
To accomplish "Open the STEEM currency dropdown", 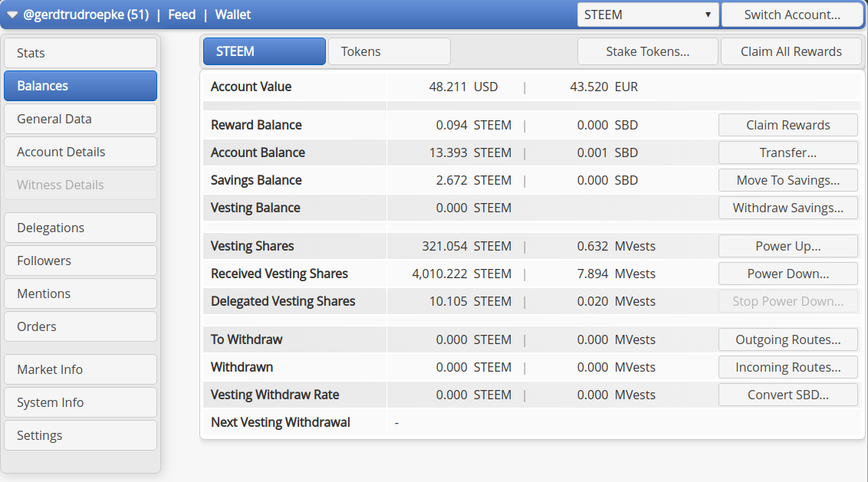I will pyautogui.click(x=648, y=15).
